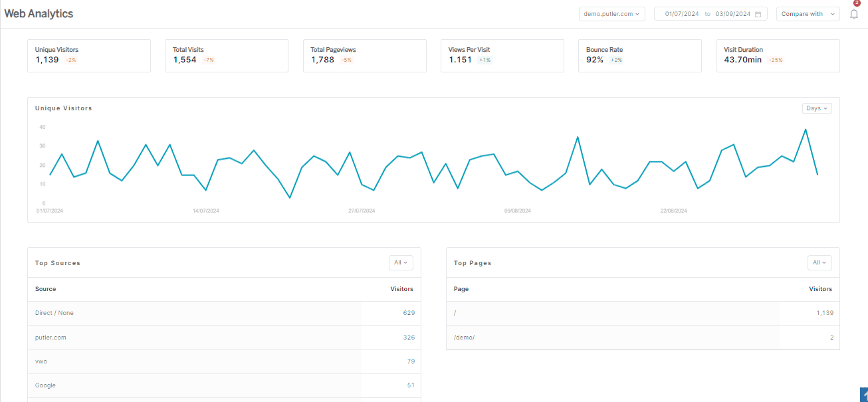Image resolution: width=868 pixels, height=402 pixels.
Task: Click the start date 01/07/2024 field
Action: pyautogui.click(x=682, y=14)
